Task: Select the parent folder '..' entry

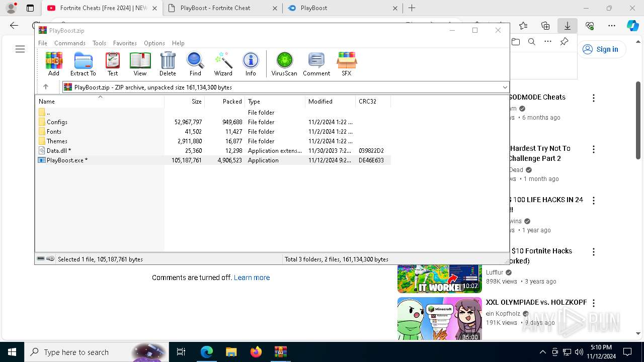Action: pos(213,112)
